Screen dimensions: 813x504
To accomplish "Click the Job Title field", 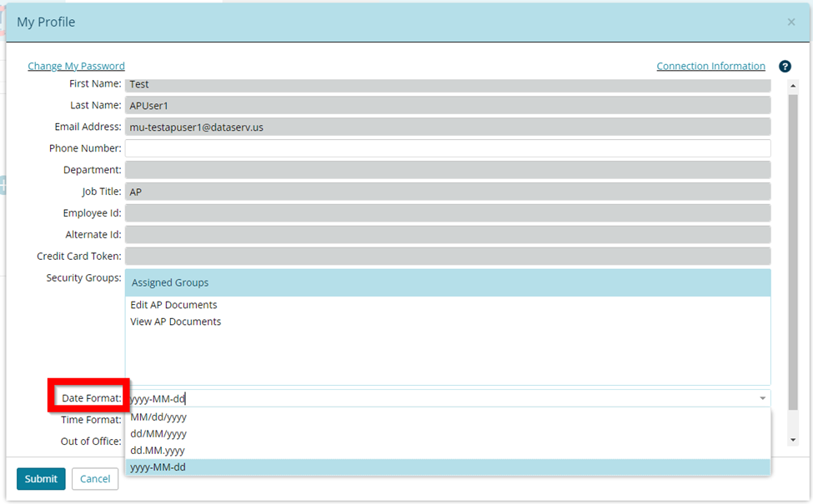I will point(447,192).
